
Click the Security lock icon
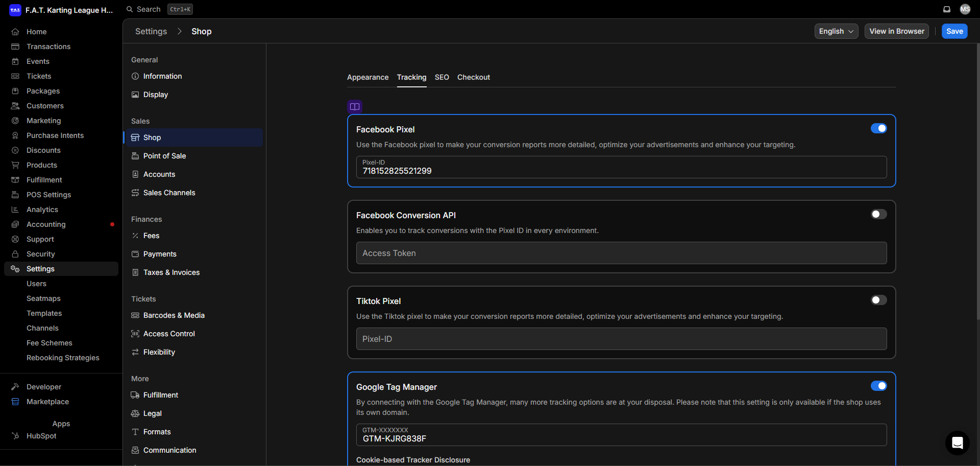(15, 254)
